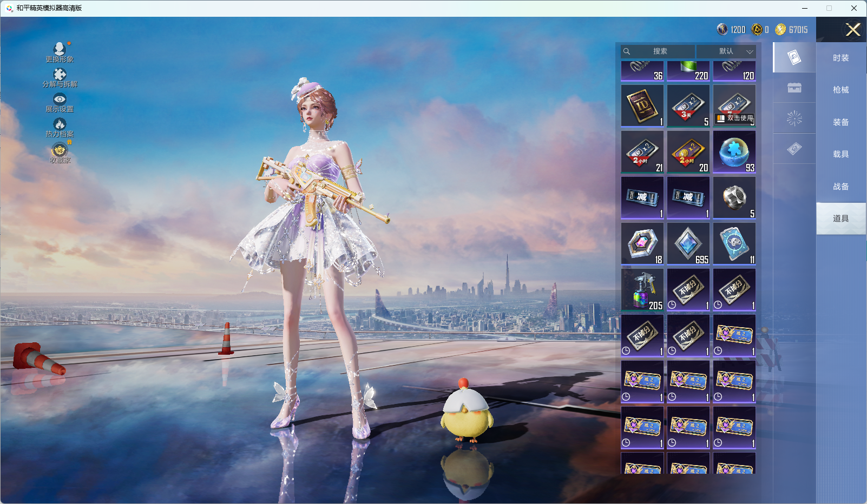Viewport: 867px width, 504px height.
Task: Open 更换形象 change appearance icon
Action: click(60, 52)
